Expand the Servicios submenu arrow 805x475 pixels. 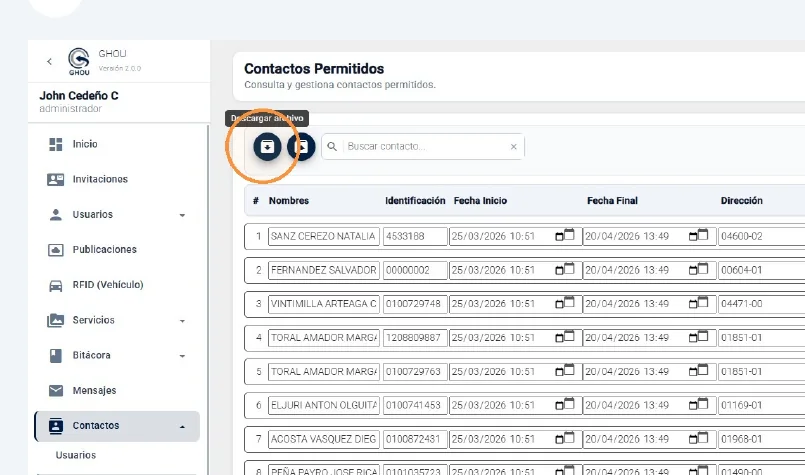(x=182, y=321)
